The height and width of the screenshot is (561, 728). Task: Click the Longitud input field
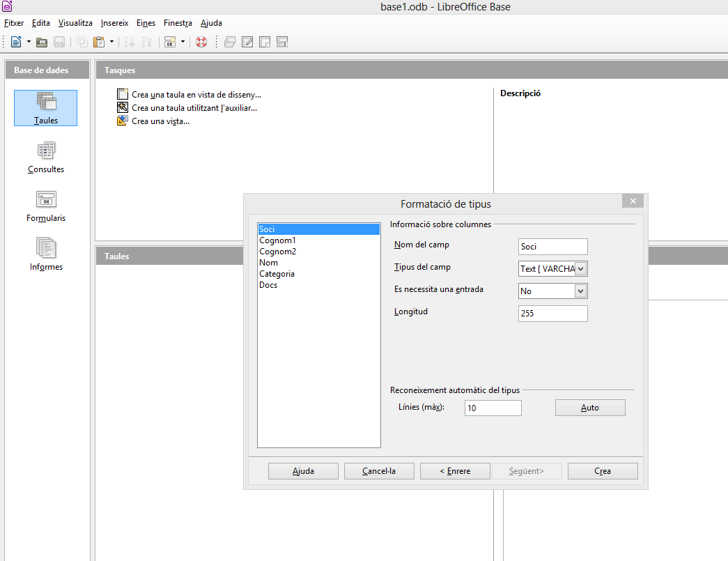pyautogui.click(x=553, y=314)
